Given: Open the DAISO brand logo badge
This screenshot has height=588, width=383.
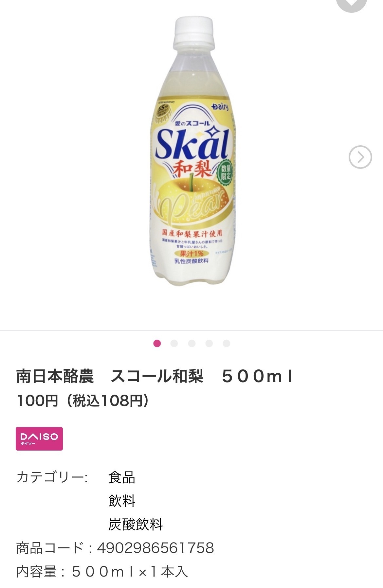Looking at the screenshot, I should (39, 438).
